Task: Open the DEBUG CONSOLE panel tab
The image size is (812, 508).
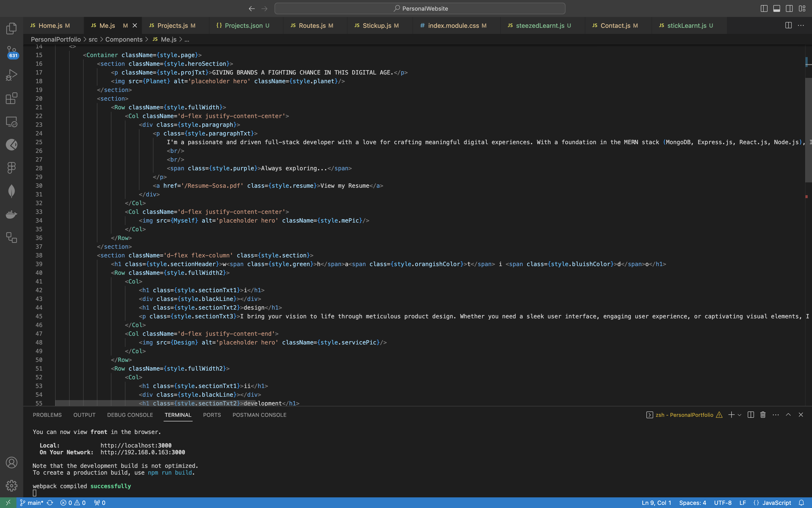Action: coord(130,415)
